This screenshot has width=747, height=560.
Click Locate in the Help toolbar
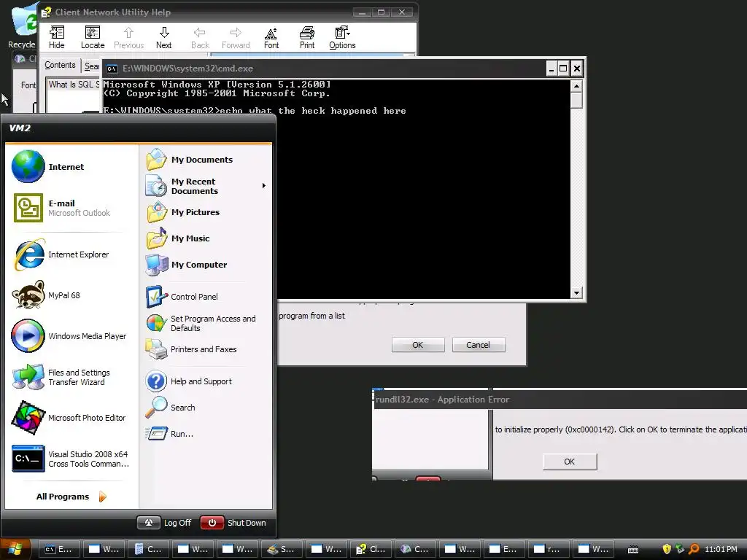pyautogui.click(x=93, y=38)
